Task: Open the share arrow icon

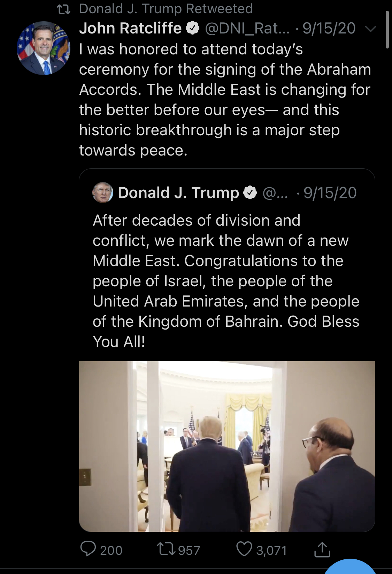Action: [322, 550]
